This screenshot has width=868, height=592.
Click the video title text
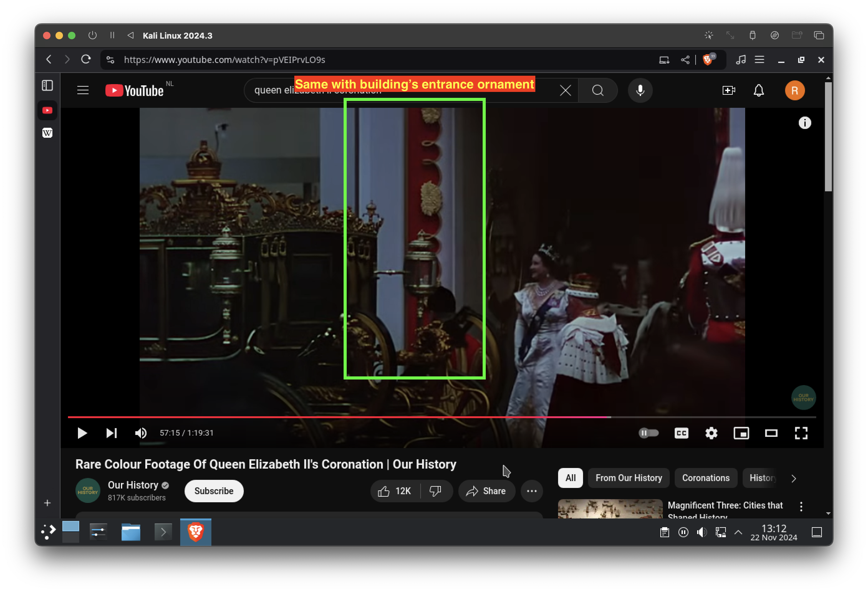266,464
